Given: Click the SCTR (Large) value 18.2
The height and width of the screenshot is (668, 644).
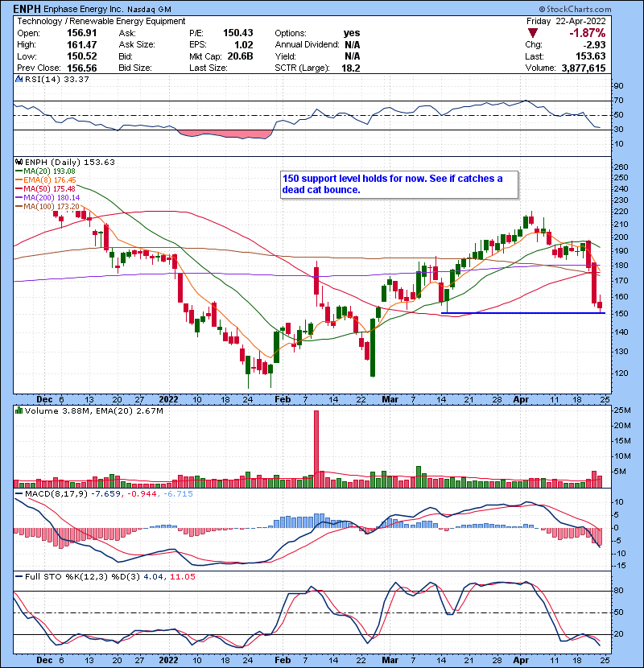Looking at the screenshot, I should (351, 68).
